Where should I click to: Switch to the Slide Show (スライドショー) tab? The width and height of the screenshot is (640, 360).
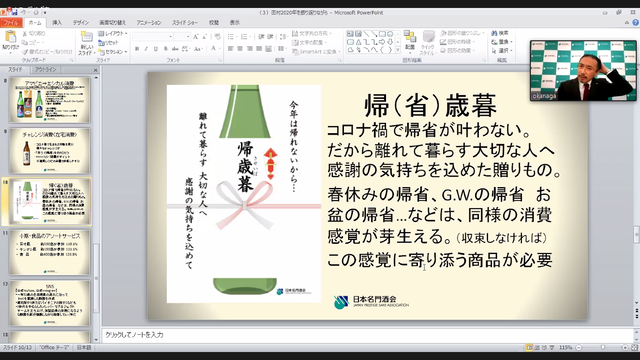pyautogui.click(x=184, y=23)
